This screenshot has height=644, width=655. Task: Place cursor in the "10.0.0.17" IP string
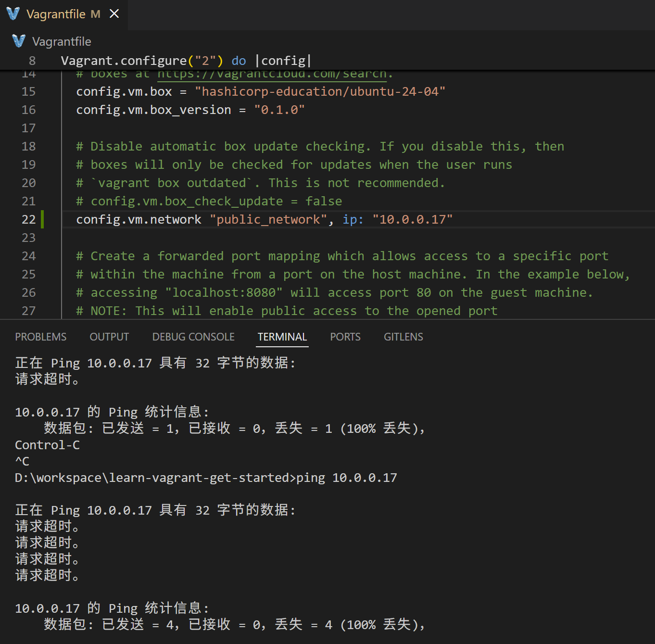(x=412, y=219)
